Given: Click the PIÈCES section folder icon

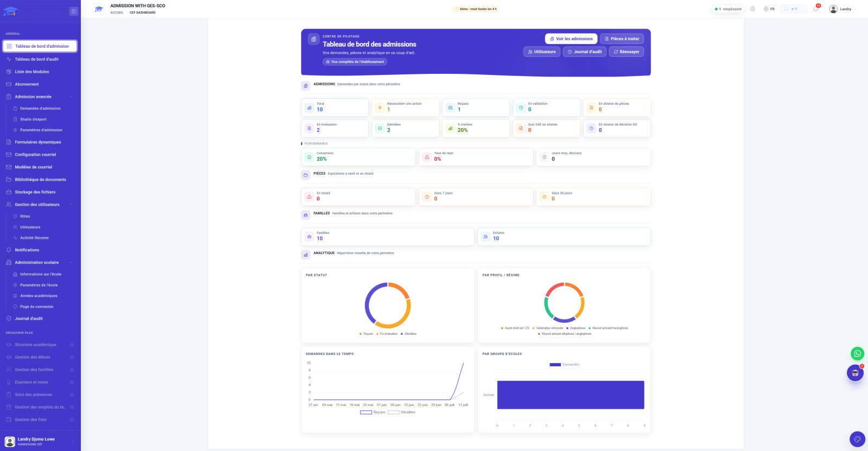Looking at the screenshot, I should point(305,175).
